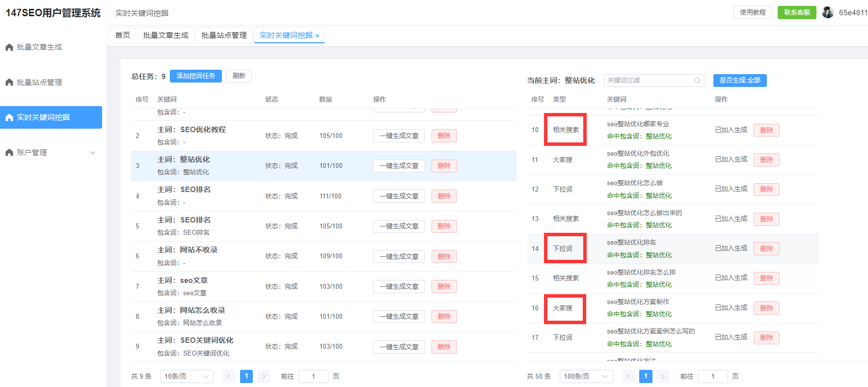
Task: Switch to the 批量文章生成 tab
Action: [x=165, y=35]
